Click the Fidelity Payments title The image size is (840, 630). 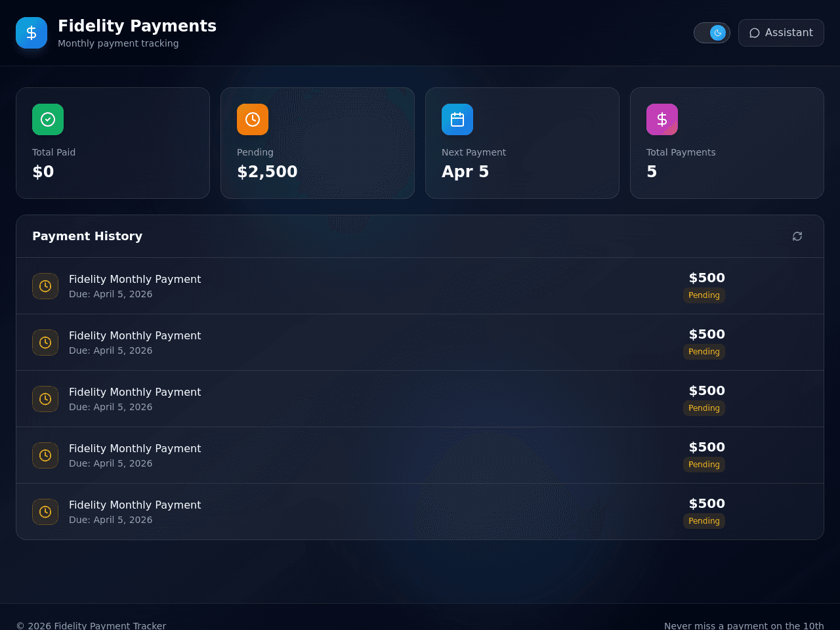137,26
